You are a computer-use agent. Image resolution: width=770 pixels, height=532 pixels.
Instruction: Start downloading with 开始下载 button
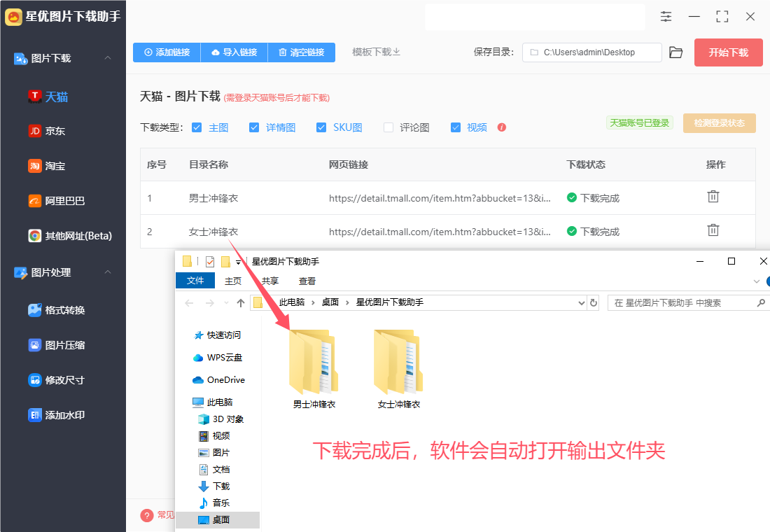click(728, 52)
